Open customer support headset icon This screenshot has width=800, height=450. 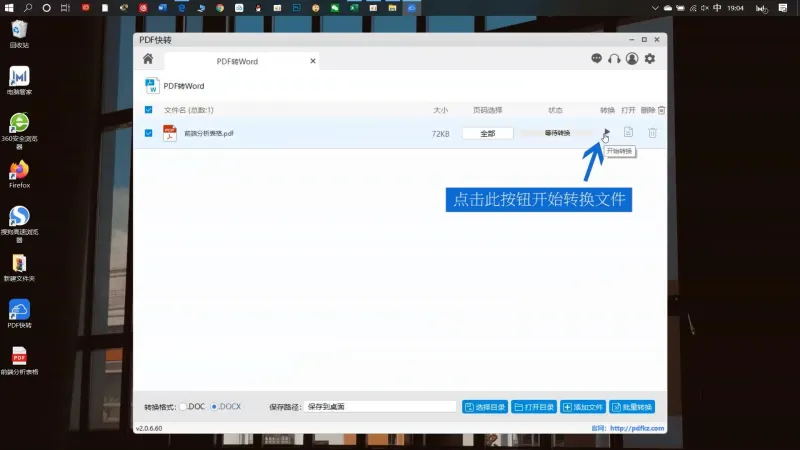pyautogui.click(x=614, y=59)
